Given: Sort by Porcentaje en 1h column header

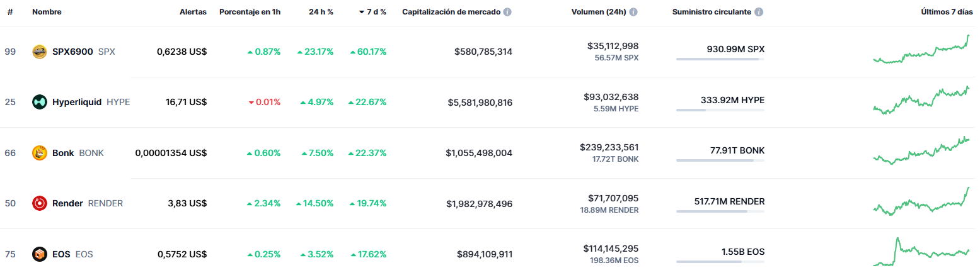Looking at the screenshot, I should pos(250,12).
